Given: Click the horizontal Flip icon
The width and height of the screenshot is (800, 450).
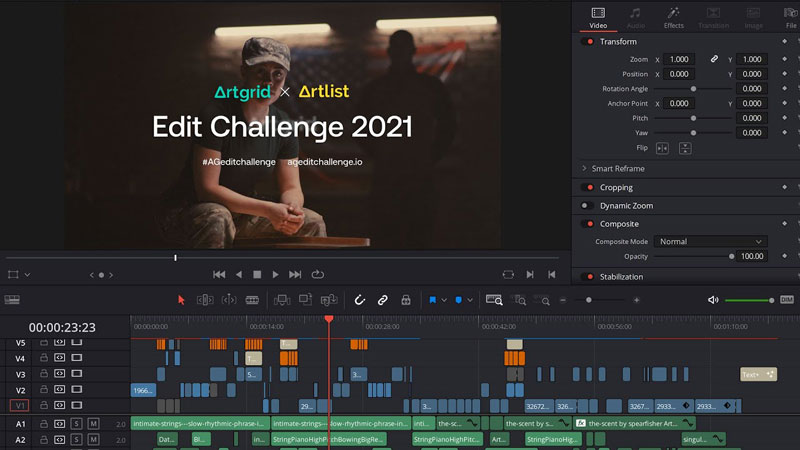Looking at the screenshot, I should (664, 148).
